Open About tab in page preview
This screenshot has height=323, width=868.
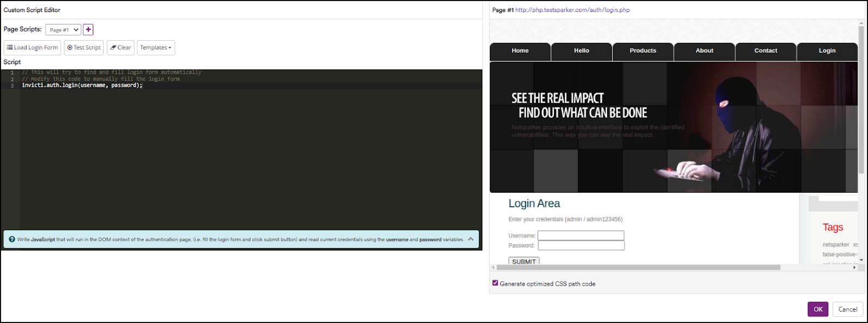coord(705,51)
